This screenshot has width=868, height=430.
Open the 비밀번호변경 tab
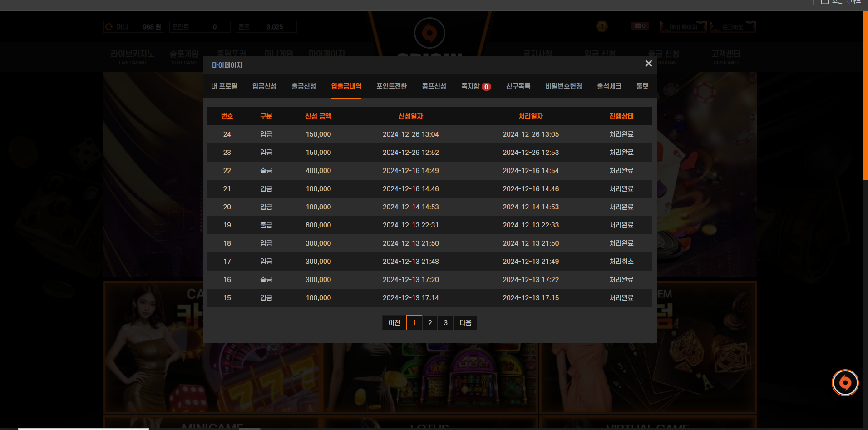563,86
